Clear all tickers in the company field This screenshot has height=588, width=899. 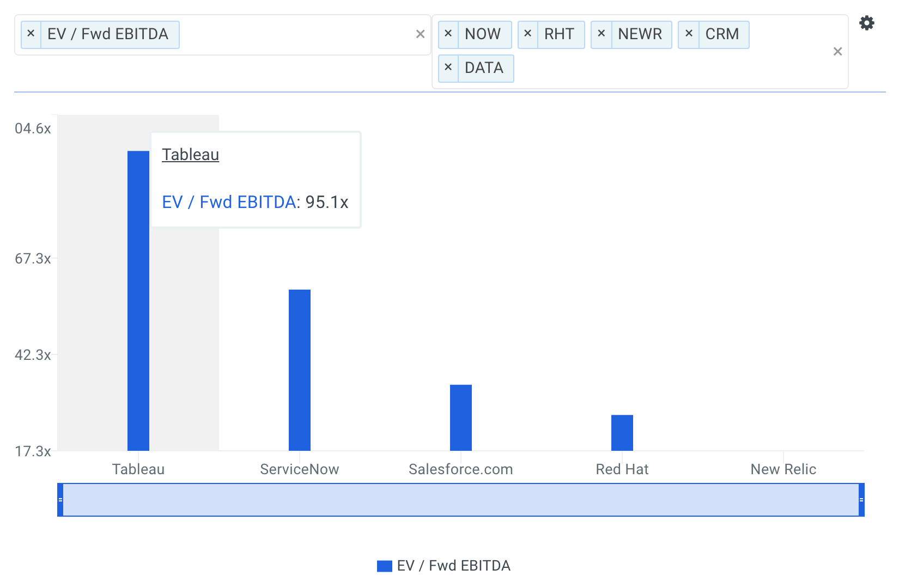click(x=837, y=52)
